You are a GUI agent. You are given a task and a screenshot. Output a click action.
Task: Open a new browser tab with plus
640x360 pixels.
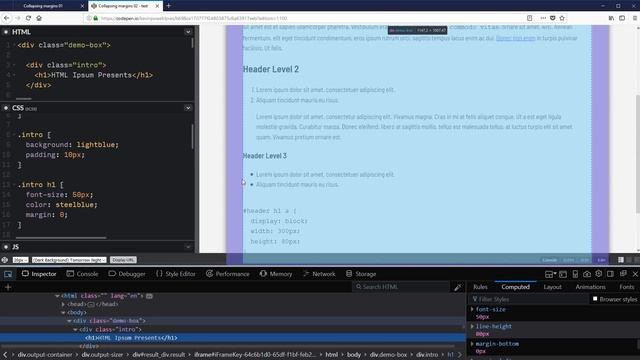[169, 6]
